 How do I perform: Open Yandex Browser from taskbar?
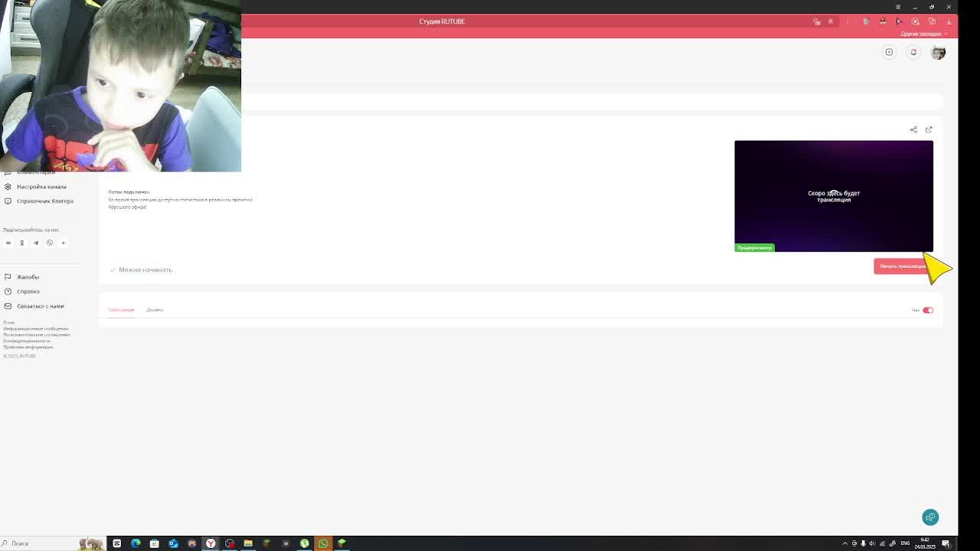pyautogui.click(x=211, y=543)
